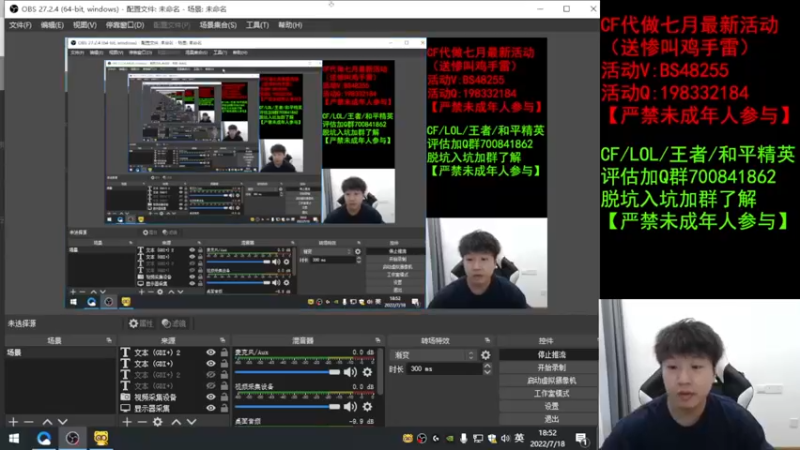Select the 场景 entry in scenes list

(60, 353)
